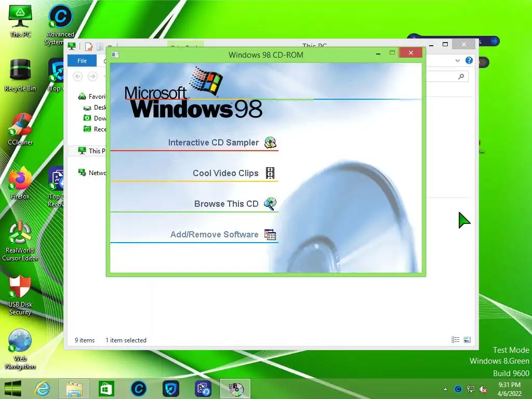Open iTop Data Recovery from the taskbar
Screen dimensions: 532x399
tap(203, 389)
